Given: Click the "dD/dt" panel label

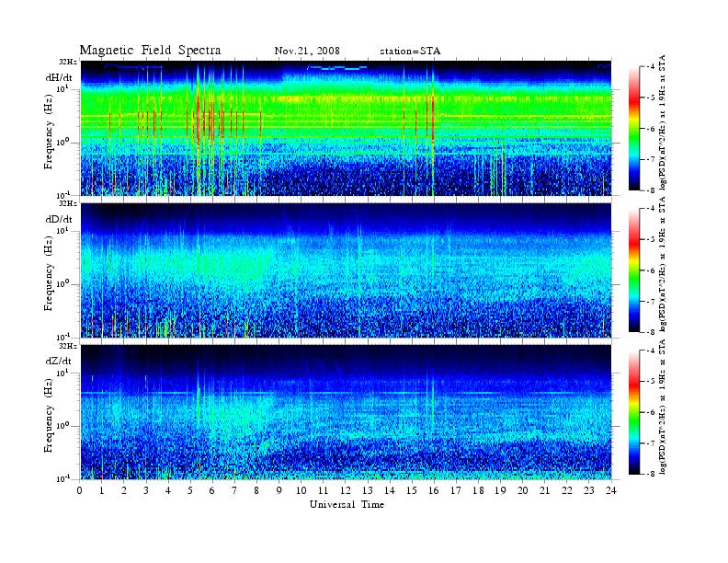Looking at the screenshot, I should point(59,219).
